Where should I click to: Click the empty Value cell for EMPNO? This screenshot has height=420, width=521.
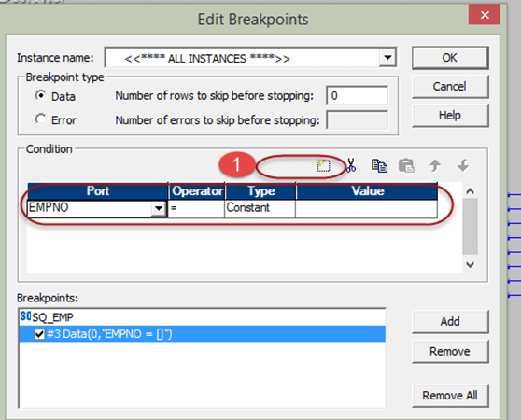(x=367, y=209)
